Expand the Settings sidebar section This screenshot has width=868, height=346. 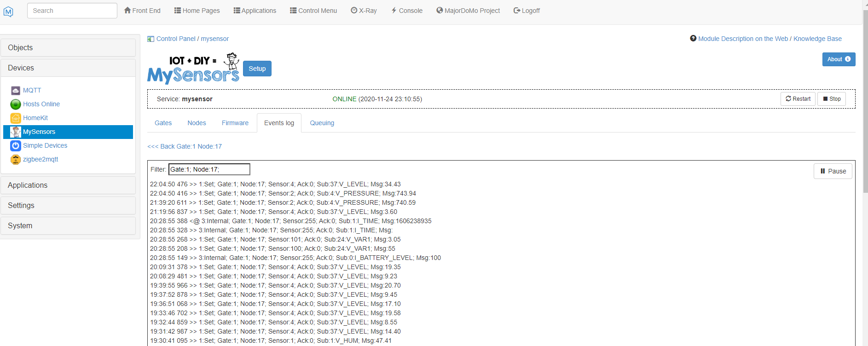(x=68, y=206)
